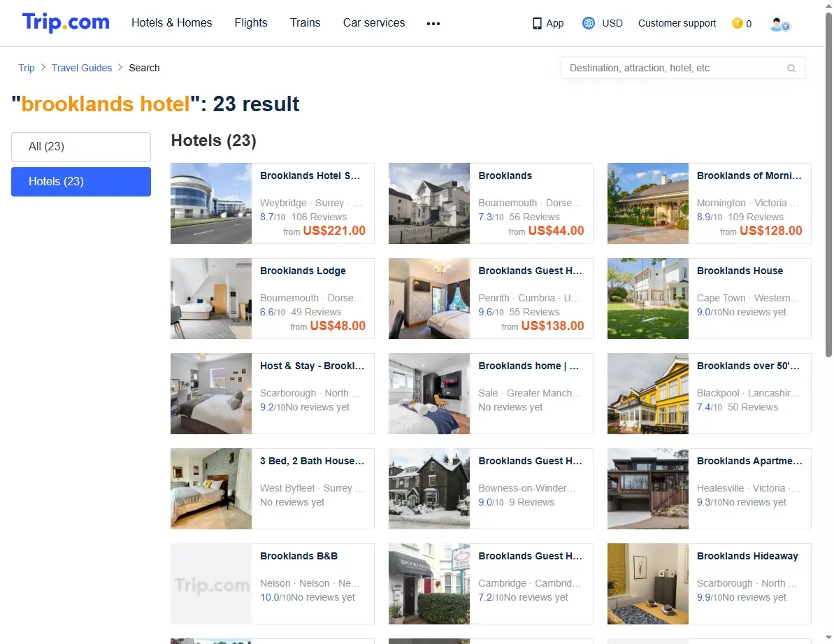Open 3 Bed, 2 Bath House photo

(210, 489)
